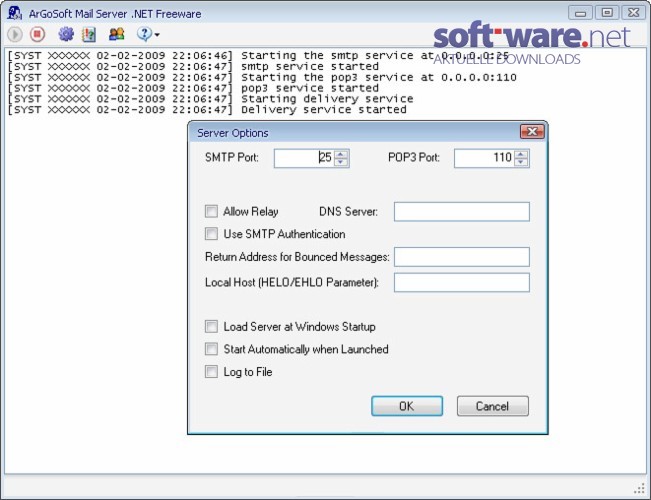Click the DNS Server input field
Image resolution: width=651 pixels, height=500 pixels.
tap(462, 212)
